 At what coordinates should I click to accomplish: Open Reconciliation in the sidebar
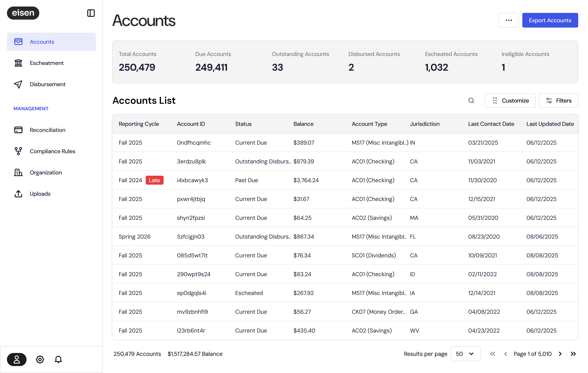pos(47,130)
